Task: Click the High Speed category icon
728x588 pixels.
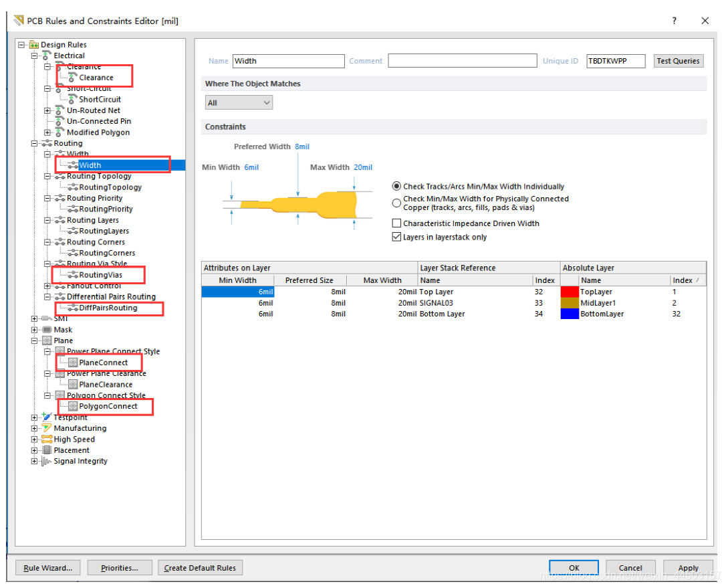Action: click(47, 439)
